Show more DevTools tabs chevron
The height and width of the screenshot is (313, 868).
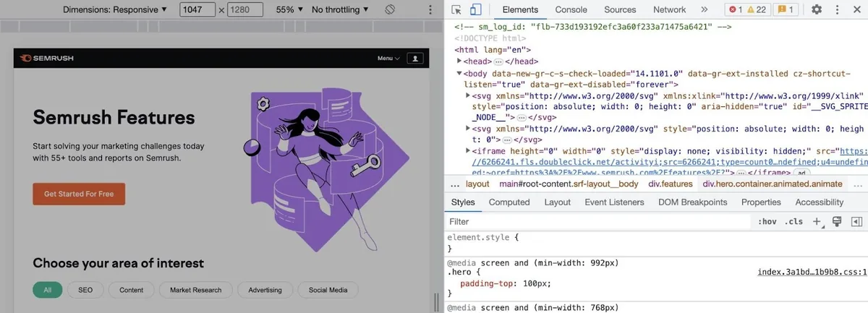[704, 9]
